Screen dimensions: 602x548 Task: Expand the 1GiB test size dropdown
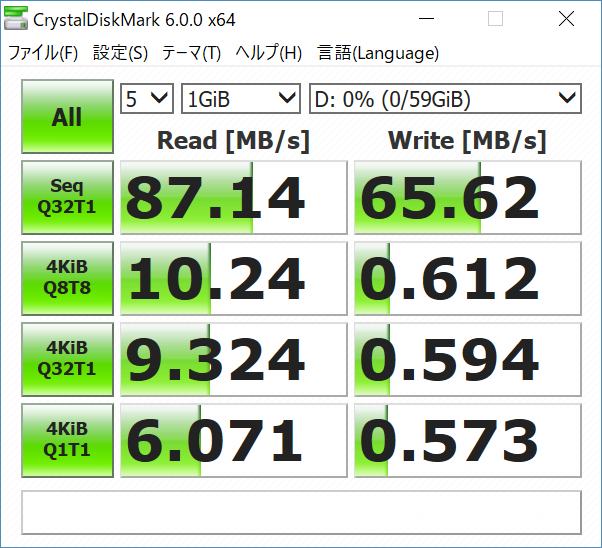pos(241,98)
